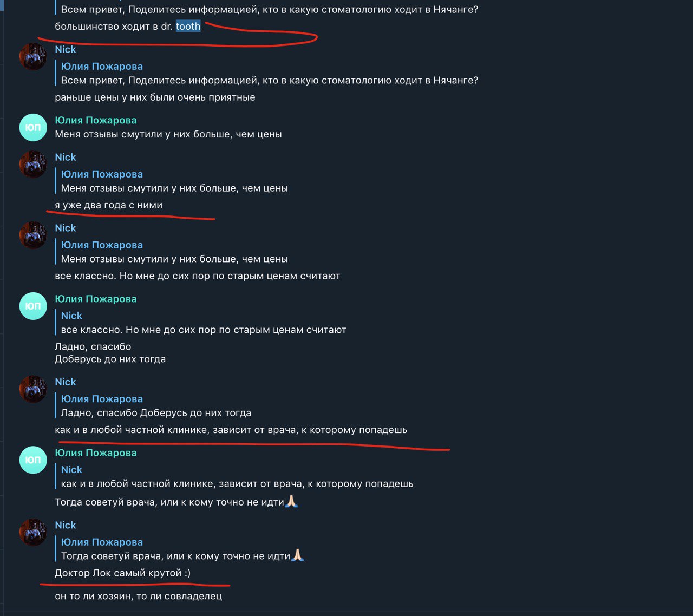
Task: Jump to quoted reply above 'я уже два года с ними'
Action: [x=172, y=181]
